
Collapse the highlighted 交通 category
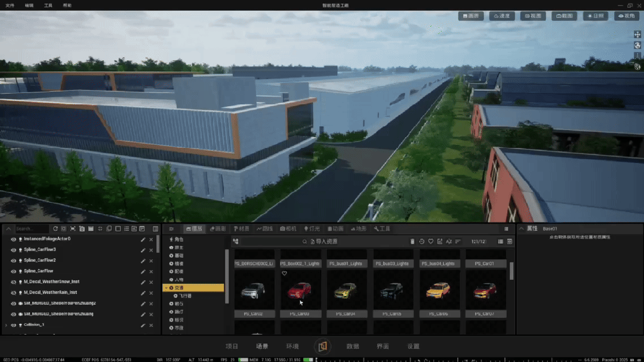tap(167, 287)
